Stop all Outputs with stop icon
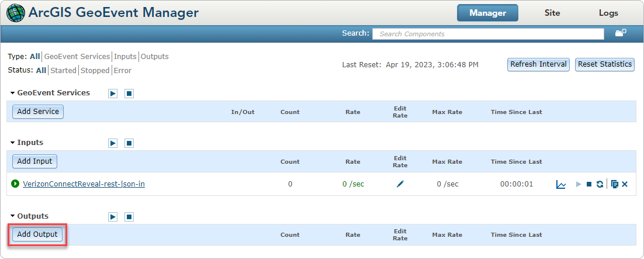 (129, 217)
